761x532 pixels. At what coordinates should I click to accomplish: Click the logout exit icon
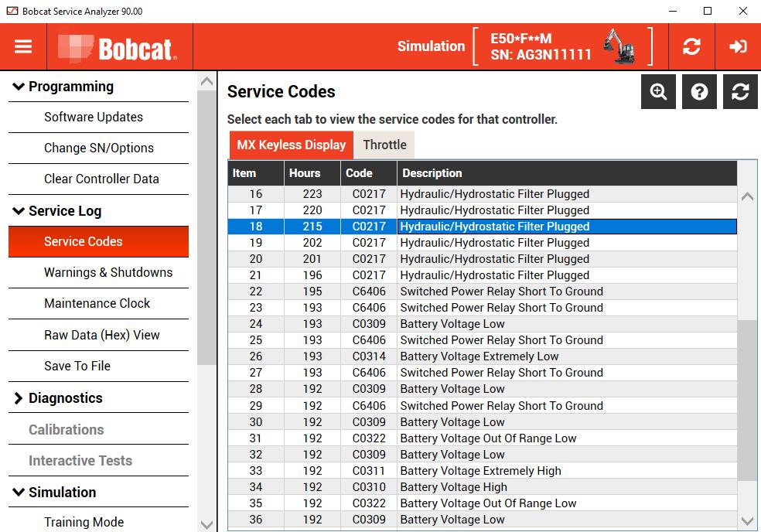point(738,46)
